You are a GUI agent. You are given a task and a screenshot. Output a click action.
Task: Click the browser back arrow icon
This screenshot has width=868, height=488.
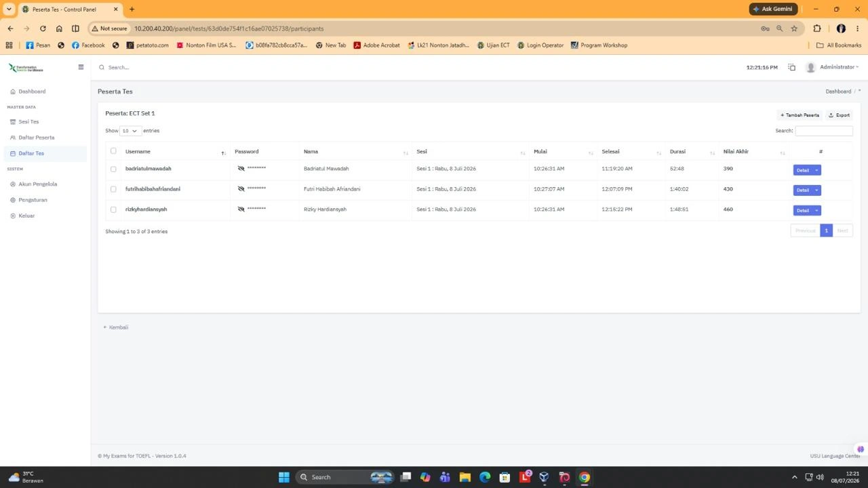[10, 28]
